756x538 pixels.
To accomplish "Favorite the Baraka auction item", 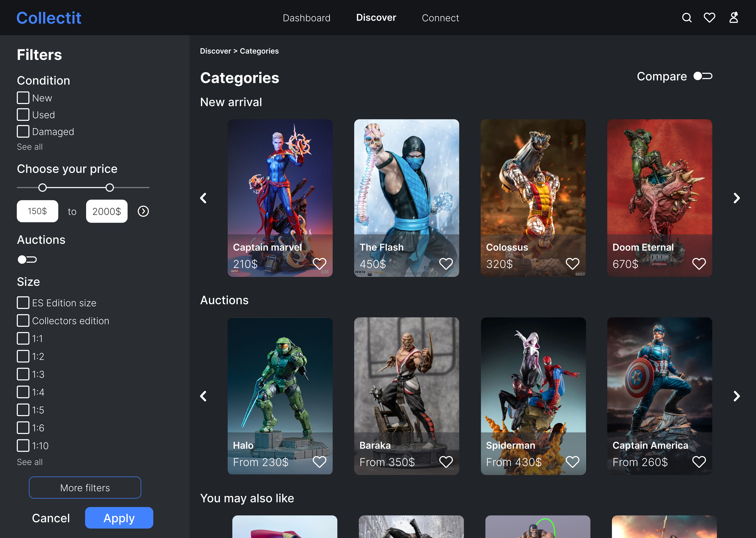I will [x=446, y=462].
